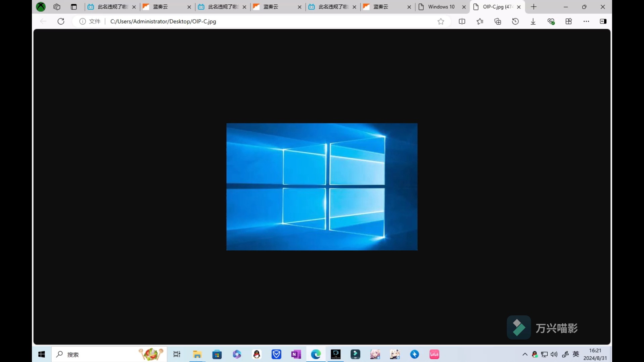The width and height of the screenshot is (644, 362).
Task: Toggle the 英 input method indicator
Action: point(576,354)
